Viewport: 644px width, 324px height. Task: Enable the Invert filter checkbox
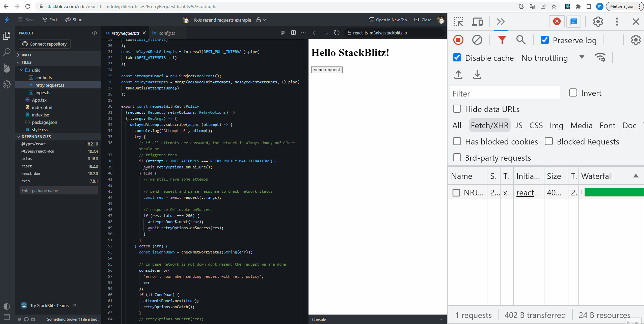pyautogui.click(x=573, y=92)
